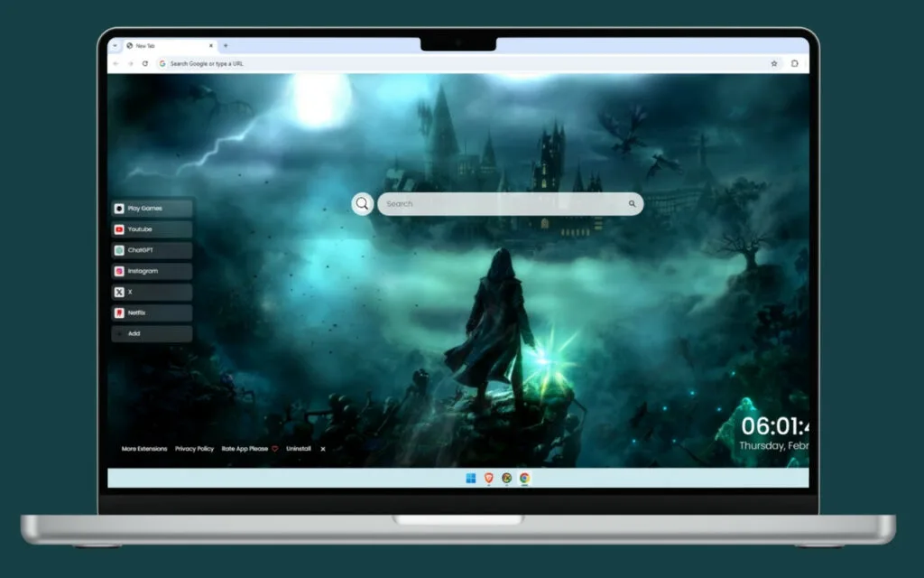The height and width of the screenshot is (578, 924).
Task: Open the Netflix shortcut
Action: click(x=152, y=312)
